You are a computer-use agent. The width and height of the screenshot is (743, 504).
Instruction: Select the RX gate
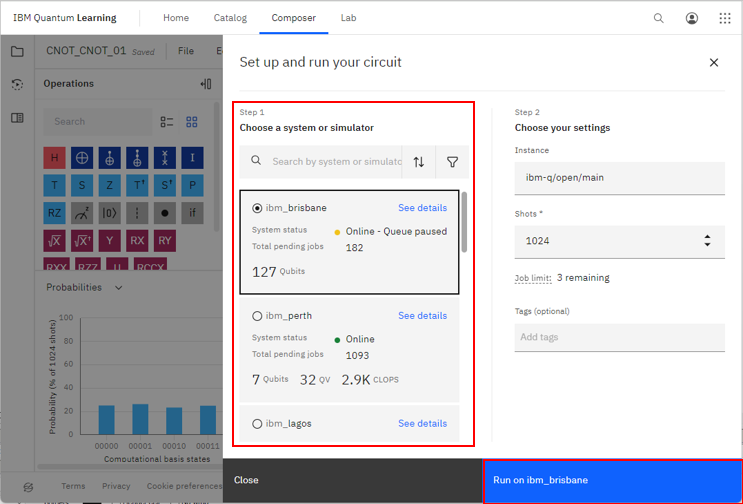[x=137, y=241]
